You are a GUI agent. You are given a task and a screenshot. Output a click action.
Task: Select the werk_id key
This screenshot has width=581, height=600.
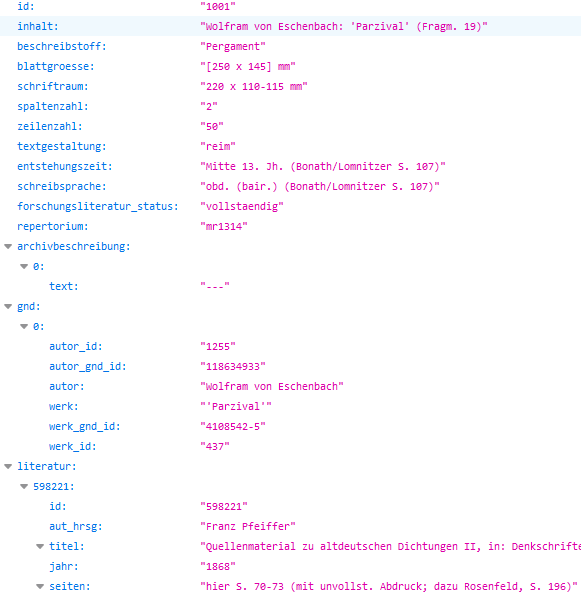73,446
